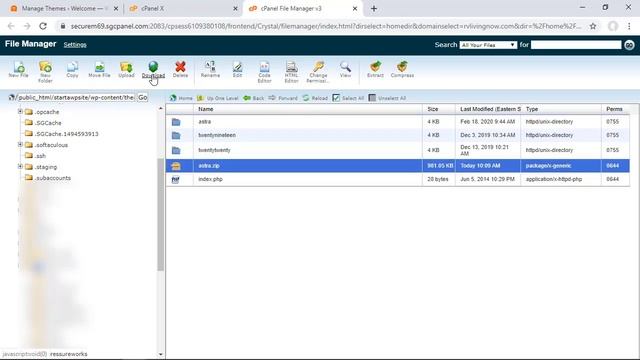Open .SGCache.1494593913 in tree

[61, 134]
